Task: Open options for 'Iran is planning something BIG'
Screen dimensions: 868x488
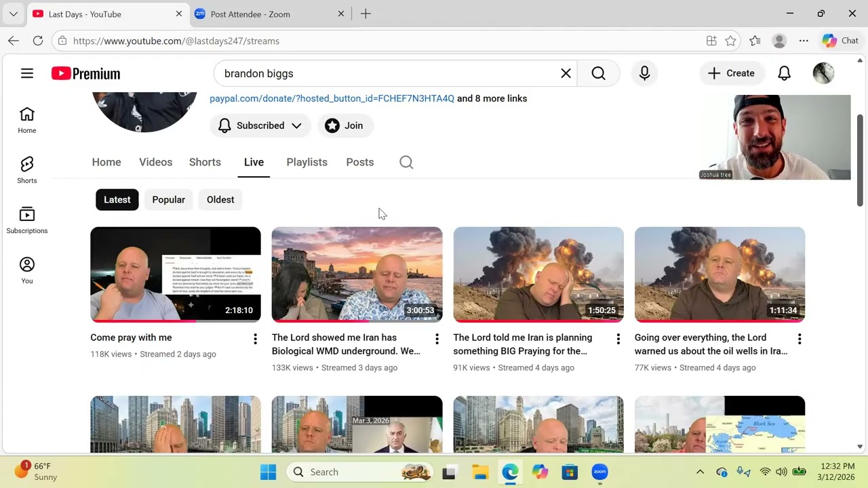Action: click(618, 339)
